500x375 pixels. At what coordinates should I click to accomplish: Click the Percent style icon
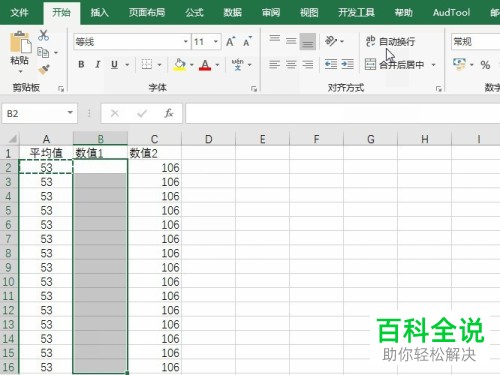click(485, 65)
